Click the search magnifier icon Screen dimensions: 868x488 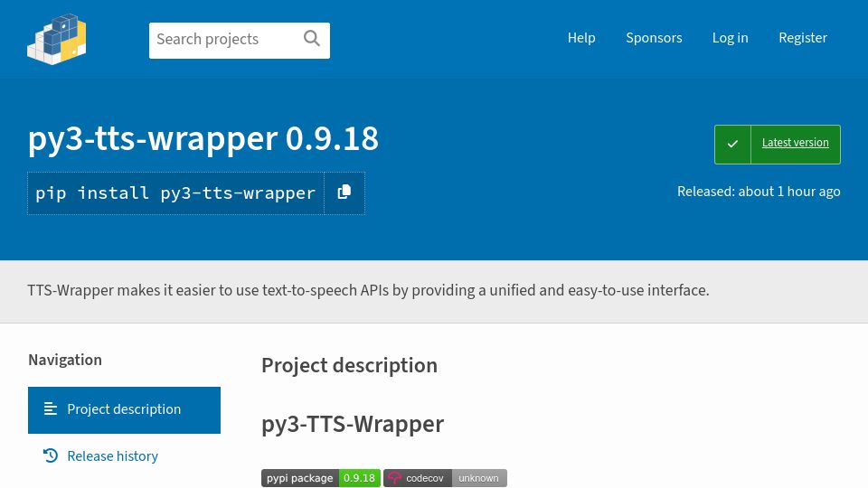312,38
